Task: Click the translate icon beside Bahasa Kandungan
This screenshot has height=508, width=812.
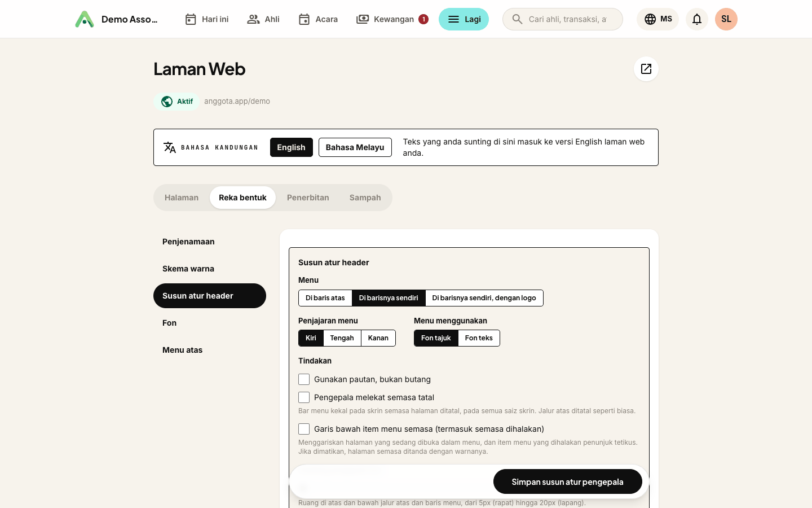Action: pos(170,147)
